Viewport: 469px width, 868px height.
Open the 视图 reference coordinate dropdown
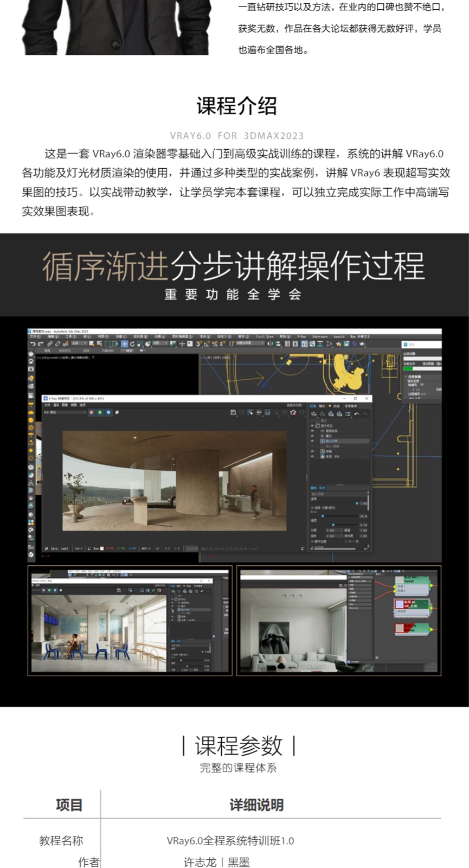point(160,344)
